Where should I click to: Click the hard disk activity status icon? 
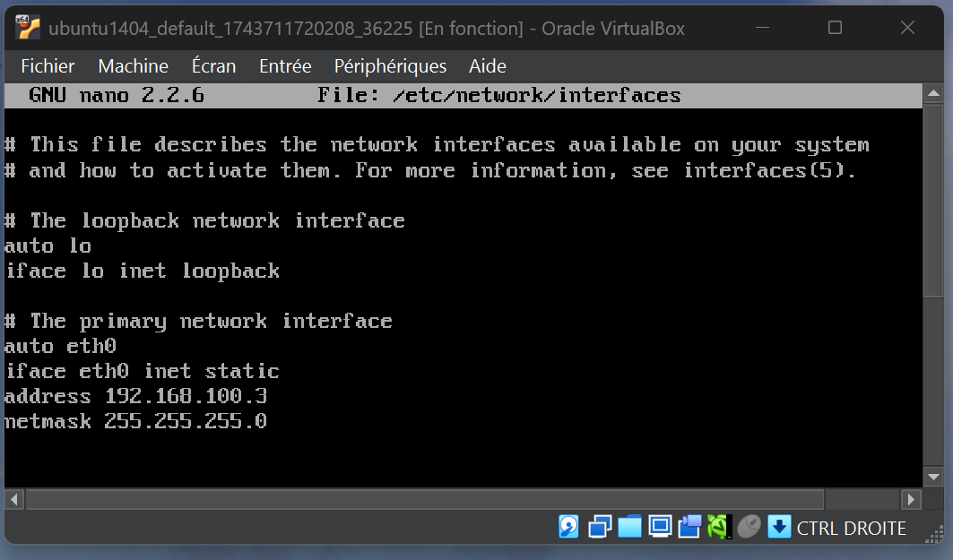(x=569, y=527)
